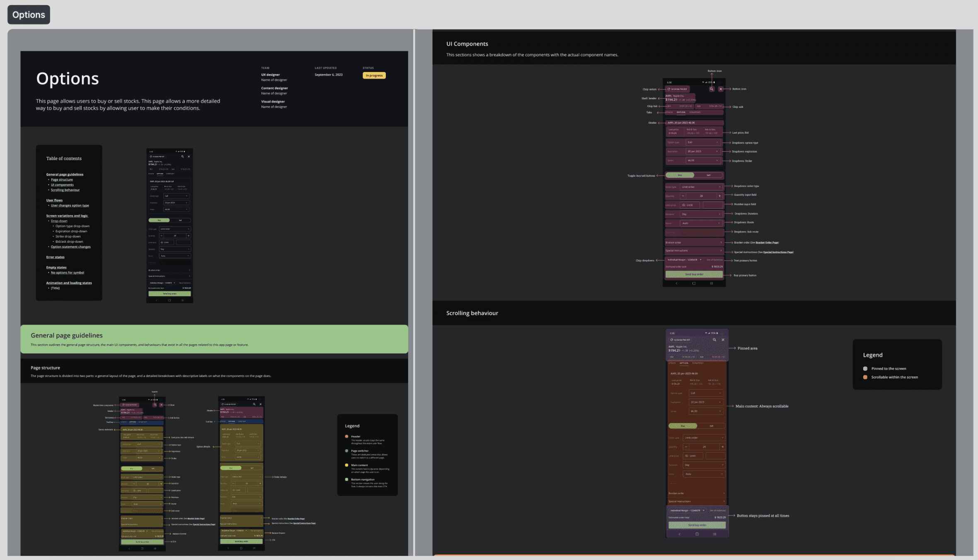978x560 pixels.
Task: Click search icon in Scrolling behaviour mockup
Action: (714, 340)
